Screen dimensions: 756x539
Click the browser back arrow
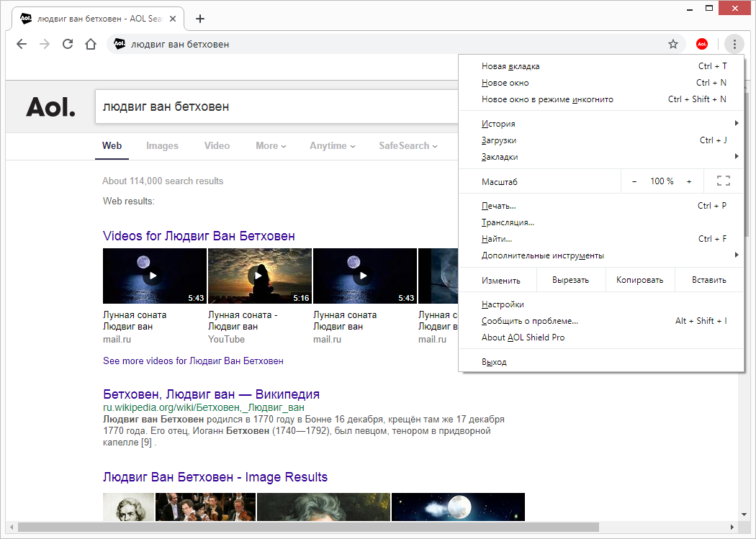(x=22, y=44)
